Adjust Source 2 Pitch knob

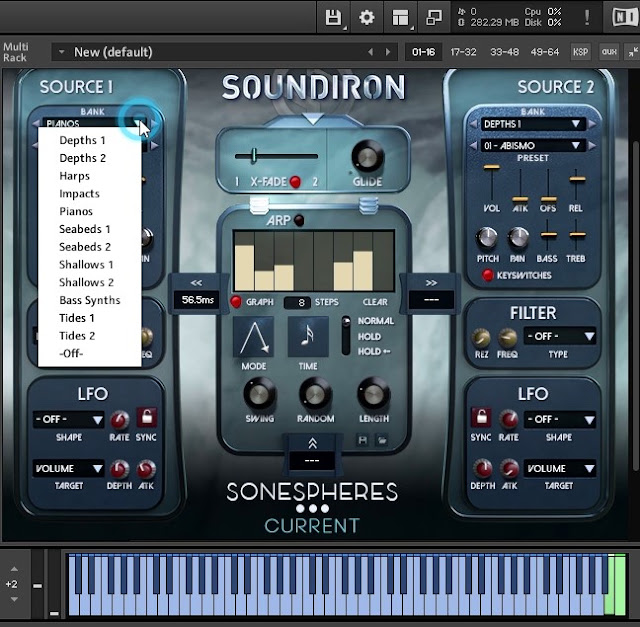pos(487,238)
